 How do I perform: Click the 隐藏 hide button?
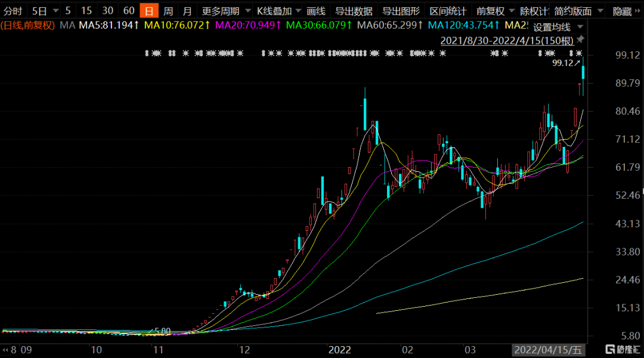622,11
